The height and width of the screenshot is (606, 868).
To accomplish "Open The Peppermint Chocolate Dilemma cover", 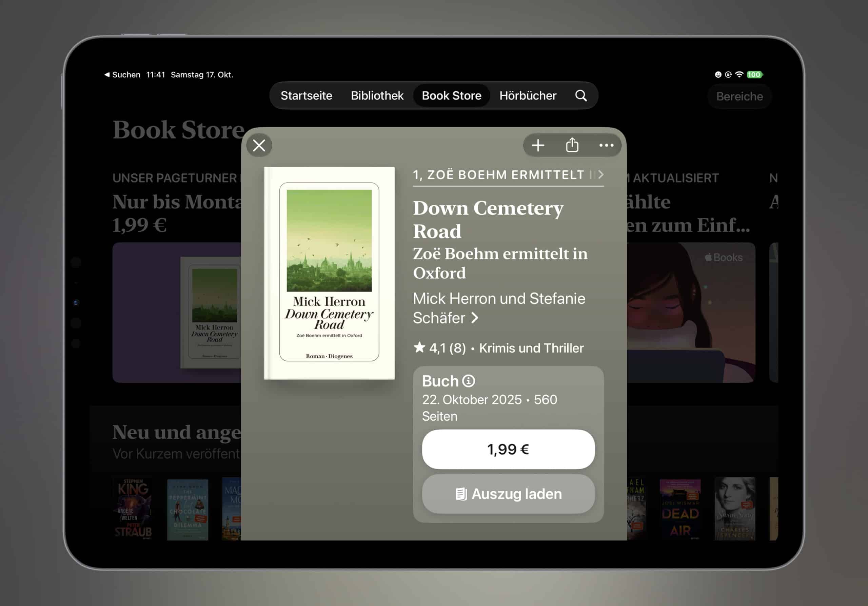I will [x=188, y=510].
